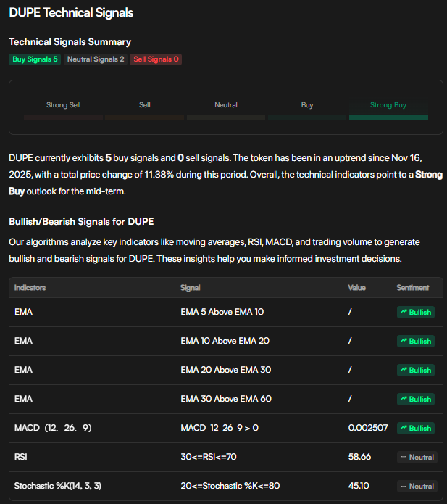Image resolution: width=447 pixels, height=504 pixels.
Task: Click the Sentiment column header
Action: 413,288
